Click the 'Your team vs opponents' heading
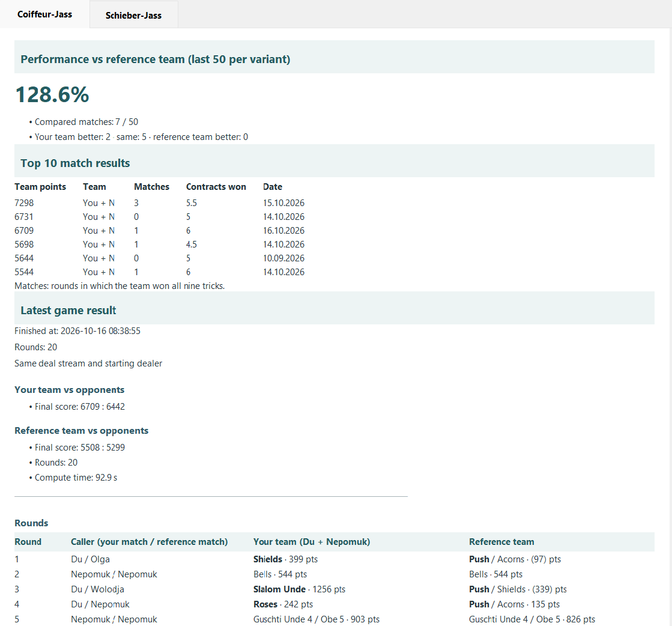 (70, 390)
